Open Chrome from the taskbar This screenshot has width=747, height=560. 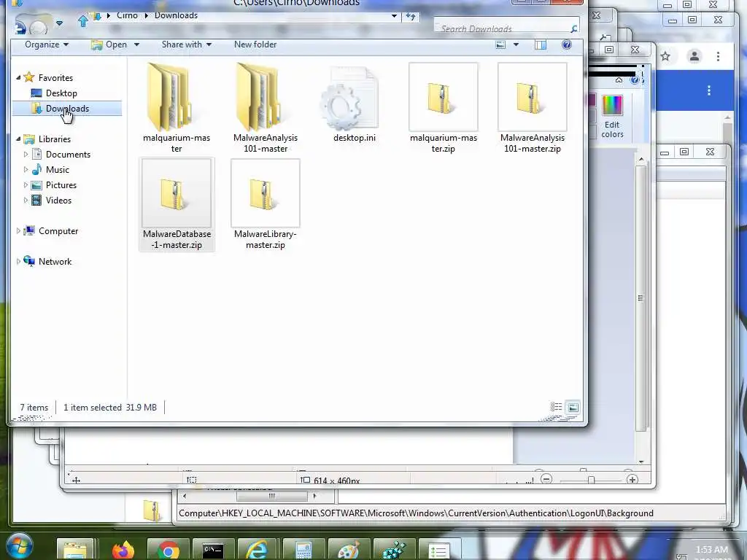point(168,550)
